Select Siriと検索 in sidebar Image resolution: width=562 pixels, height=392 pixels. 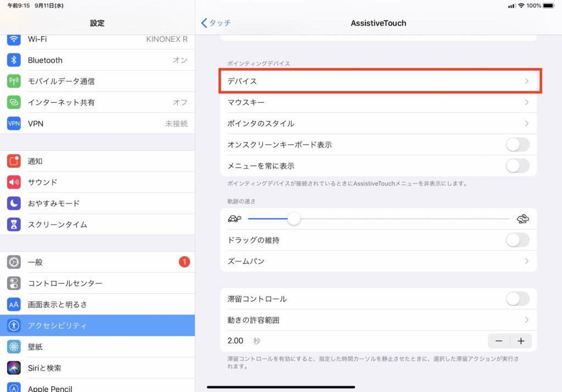(x=98, y=368)
